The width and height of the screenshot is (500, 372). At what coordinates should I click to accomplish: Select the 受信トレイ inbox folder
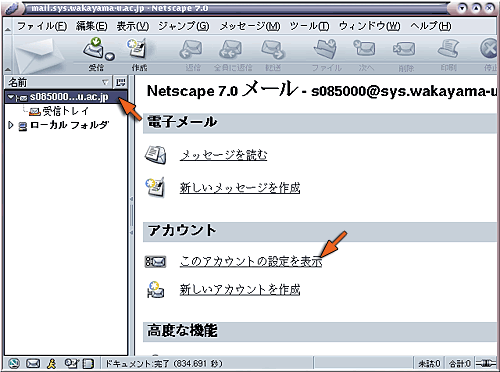pos(66,111)
